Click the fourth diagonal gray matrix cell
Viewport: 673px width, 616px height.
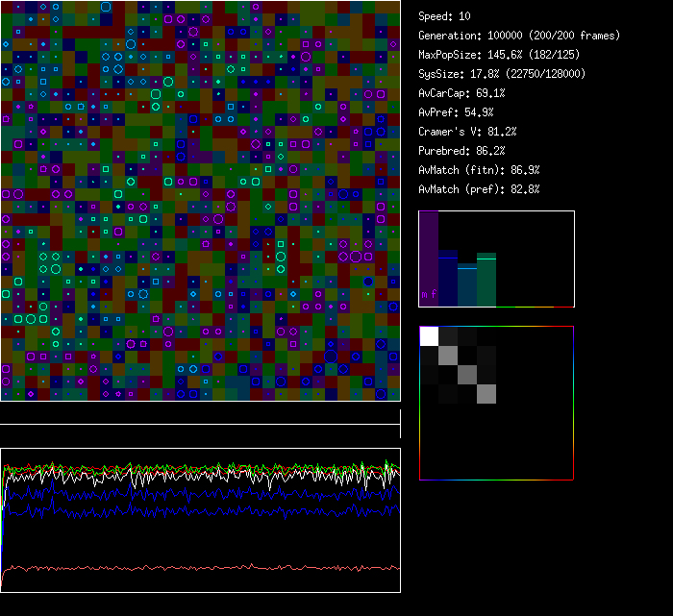coord(486,394)
